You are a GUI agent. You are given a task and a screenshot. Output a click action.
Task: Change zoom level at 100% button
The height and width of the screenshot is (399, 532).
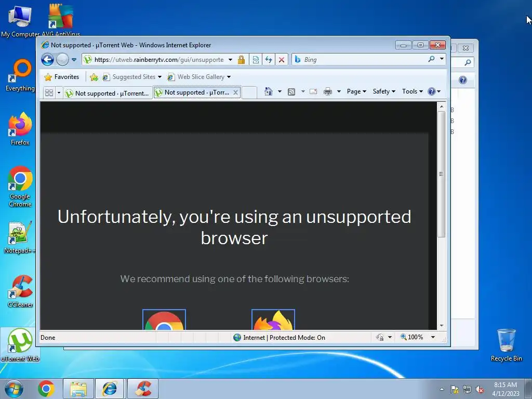click(x=412, y=337)
